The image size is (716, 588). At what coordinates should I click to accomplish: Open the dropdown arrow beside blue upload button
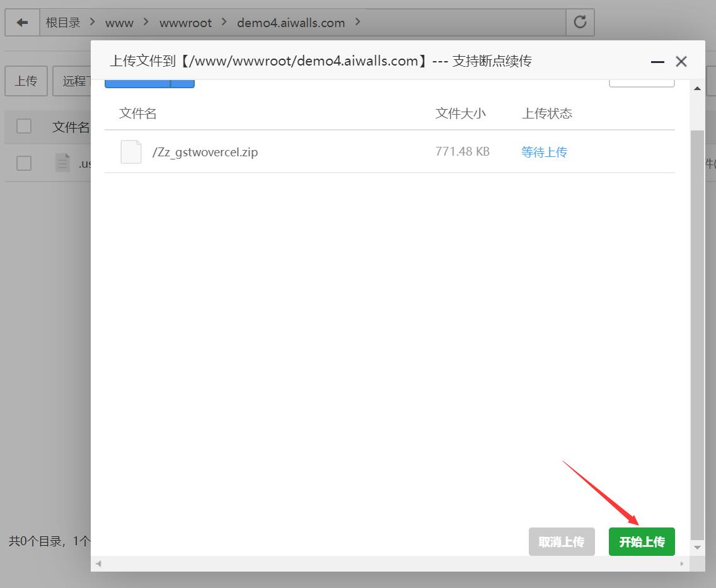point(183,83)
